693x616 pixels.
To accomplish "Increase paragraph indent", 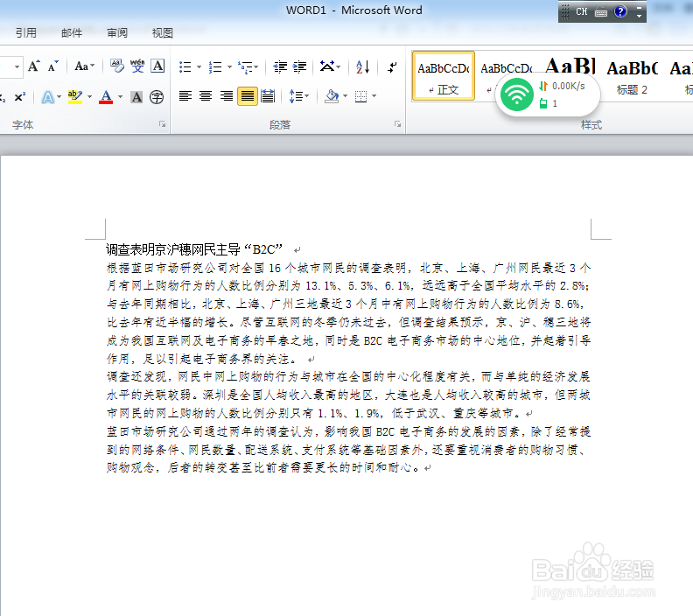I will [x=299, y=67].
